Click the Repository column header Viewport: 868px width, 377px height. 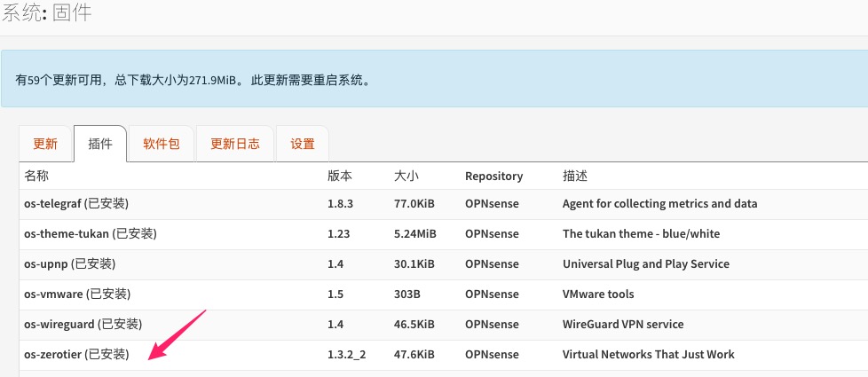point(493,176)
